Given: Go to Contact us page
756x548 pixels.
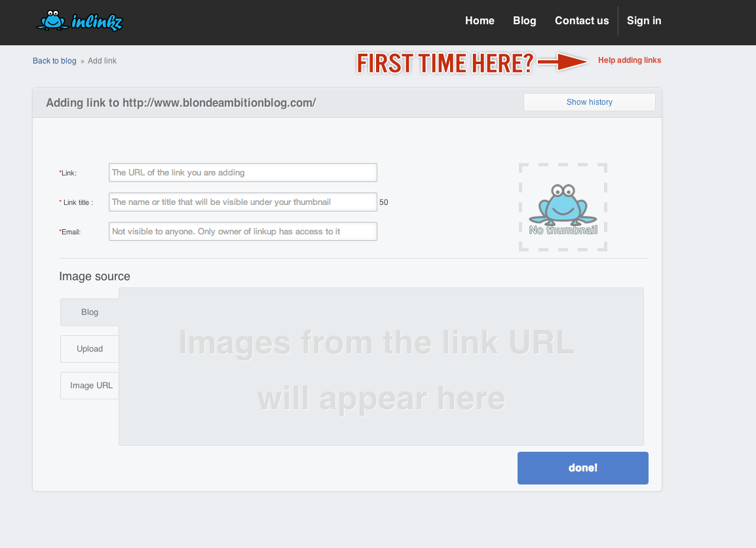Looking at the screenshot, I should (x=582, y=21).
